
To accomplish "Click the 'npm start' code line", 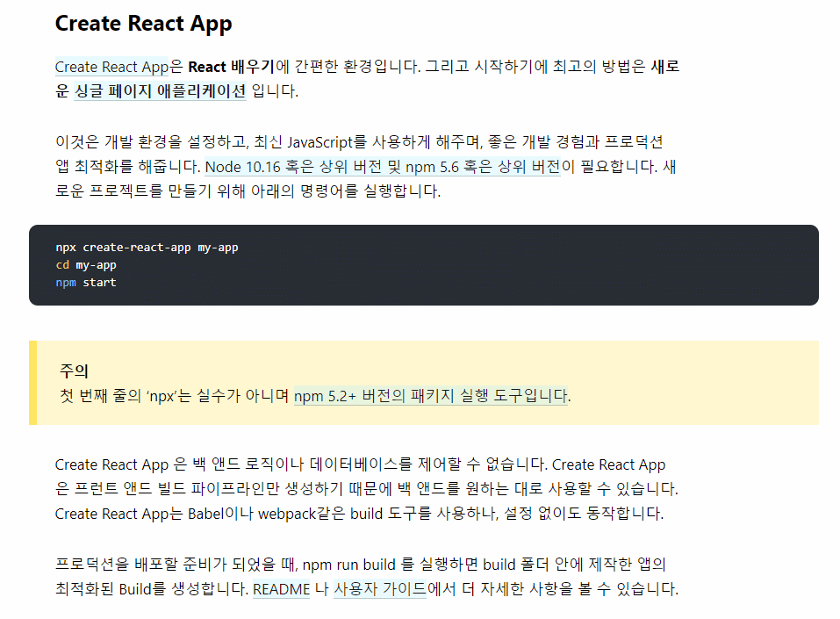I will click(x=86, y=283).
